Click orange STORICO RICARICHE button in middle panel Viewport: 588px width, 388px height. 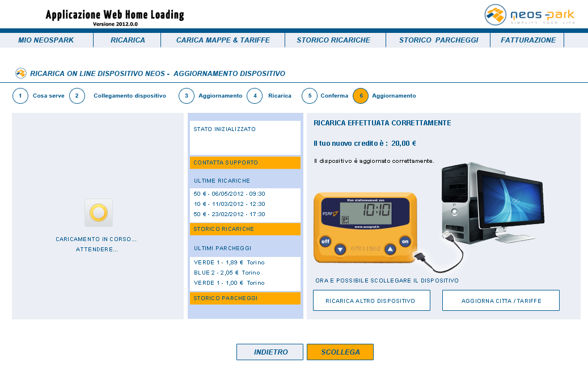246,229
